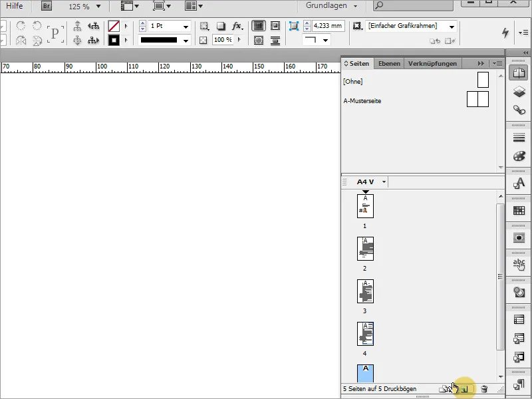
Task: Open the fx effects menu
Action: [237, 26]
